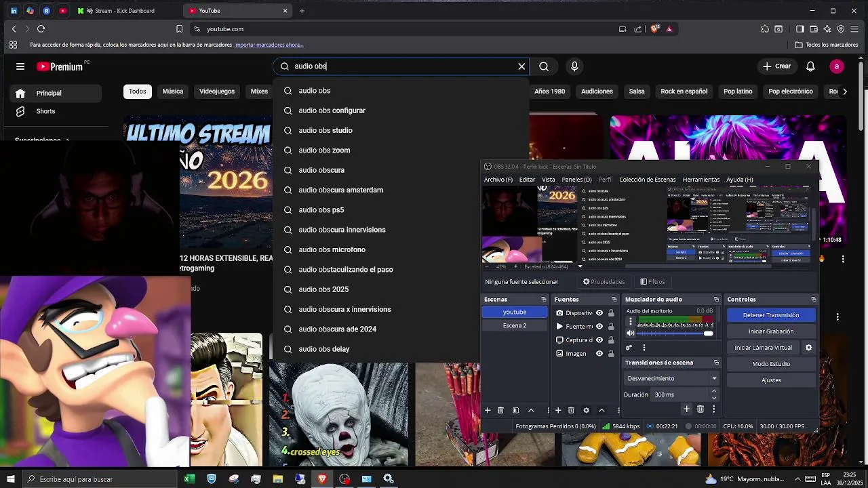Open audio mixer three-dot menu at bottom
Screen dimensions: 868x488
click(x=644, y=348)
